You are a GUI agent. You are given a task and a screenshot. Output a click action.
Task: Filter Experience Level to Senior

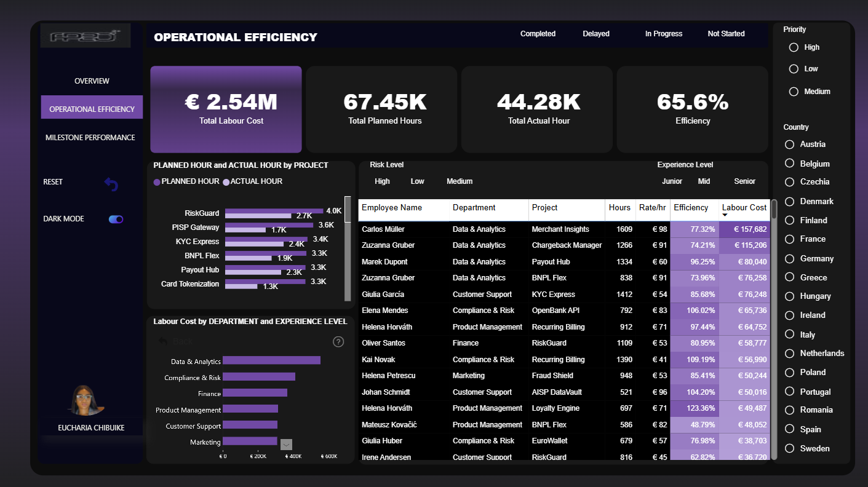pyautogui.click(x=745, y=181)
